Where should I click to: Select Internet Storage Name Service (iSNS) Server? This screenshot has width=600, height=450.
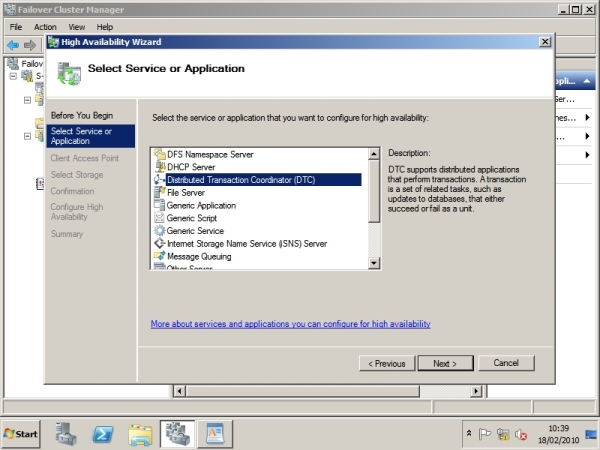[247, 244]
